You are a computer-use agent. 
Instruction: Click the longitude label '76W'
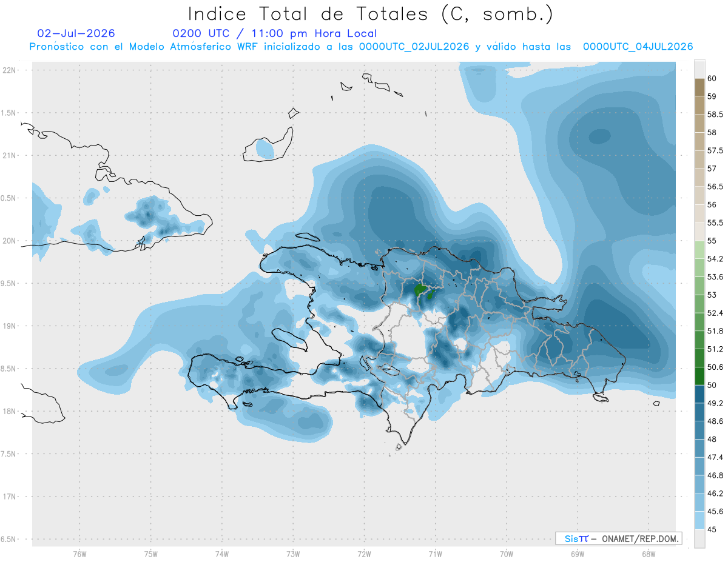(79, 554)
